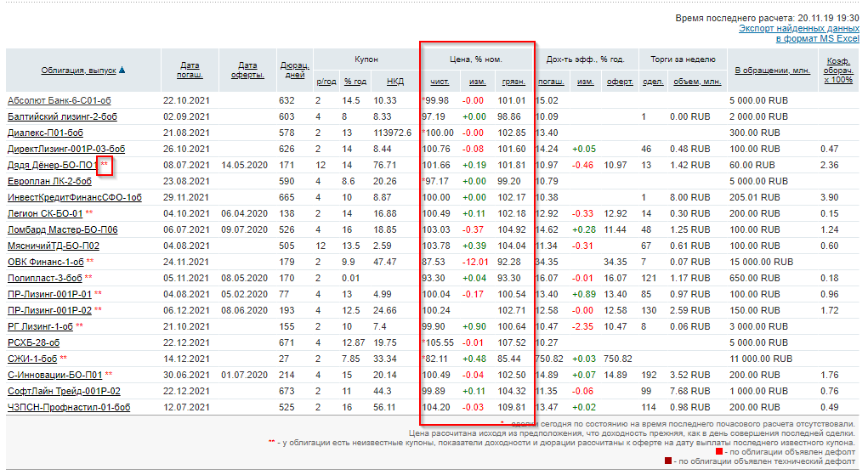This screenshot has width=868, height=475.
Task: Open bond Дядя Дёнер-БО-П01
Action: click(53, 165)
